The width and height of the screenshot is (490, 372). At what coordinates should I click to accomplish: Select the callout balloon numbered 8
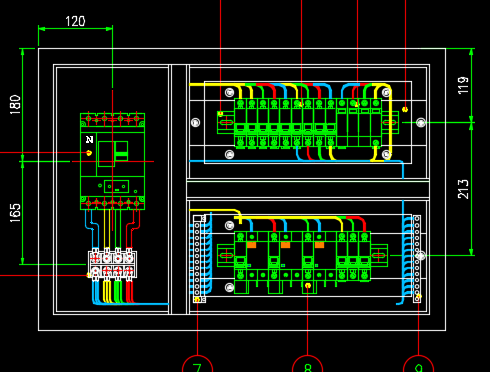[x=307, y=364]
